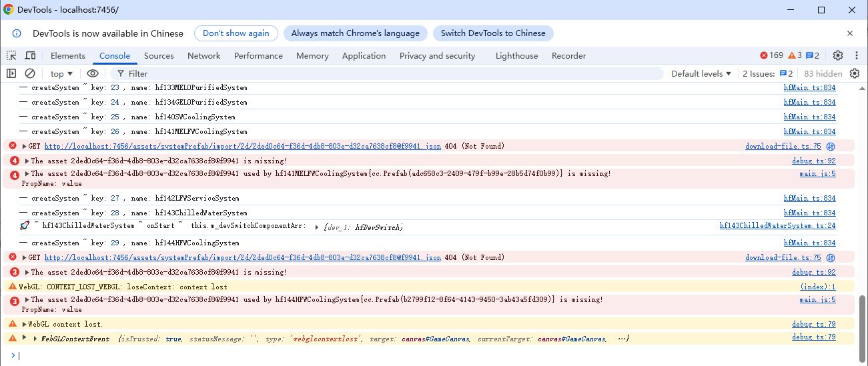Expand the 'WebGL context lost.' warning
The height and width of the screenshot is (366, 868).
[x=25, y=324]
